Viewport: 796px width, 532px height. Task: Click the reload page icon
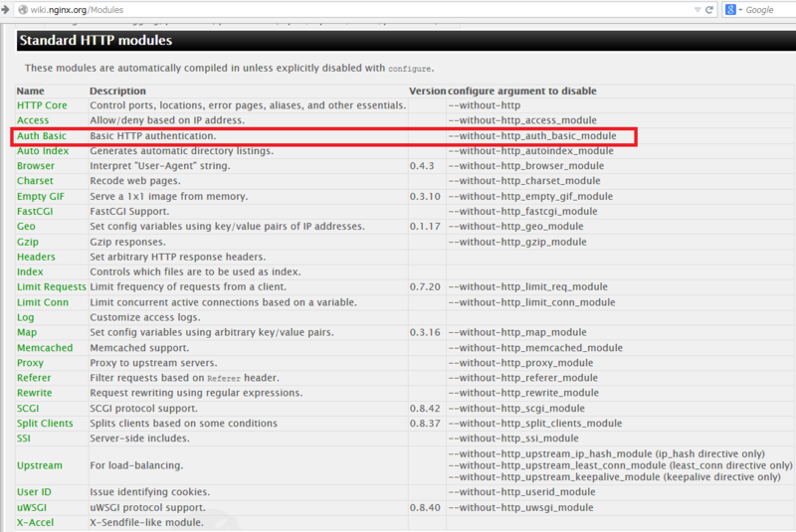(709, 10)
